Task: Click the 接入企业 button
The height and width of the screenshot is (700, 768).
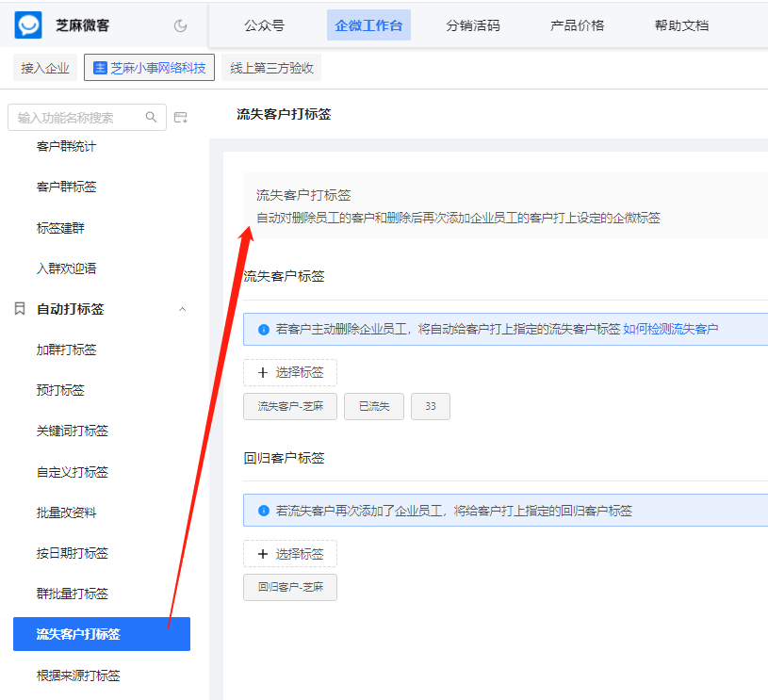Action: click(x=45, y=68)
